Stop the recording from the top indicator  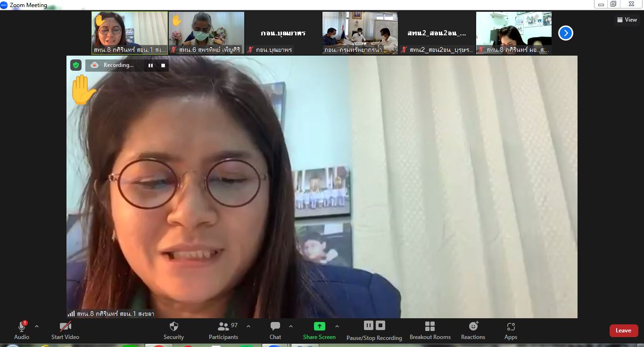pyautogui.click(x=163, y=66)
